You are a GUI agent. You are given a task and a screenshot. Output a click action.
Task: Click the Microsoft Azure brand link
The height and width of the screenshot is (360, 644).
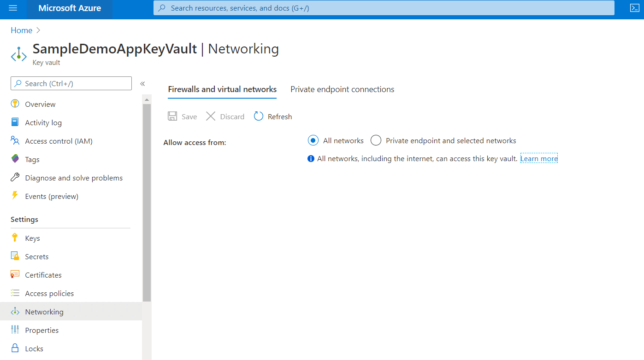(70, 8)
